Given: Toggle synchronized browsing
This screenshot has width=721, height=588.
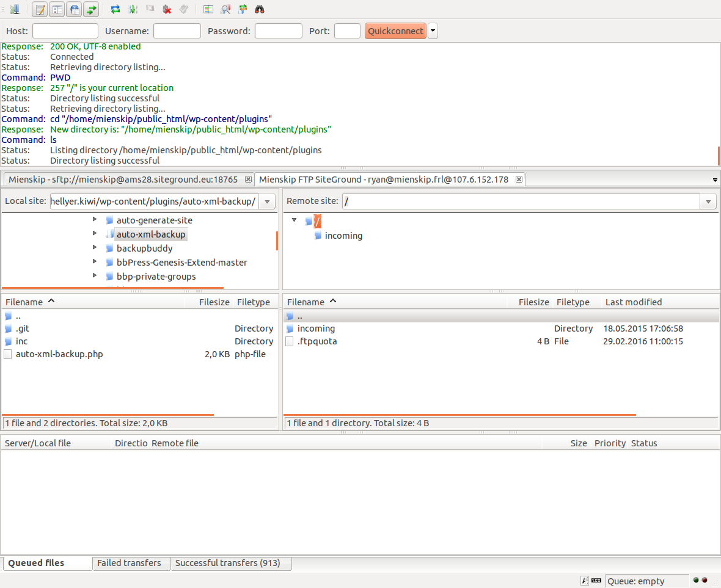Looking at the screenshot, I should pyautogui.click(x=243, y=9).
